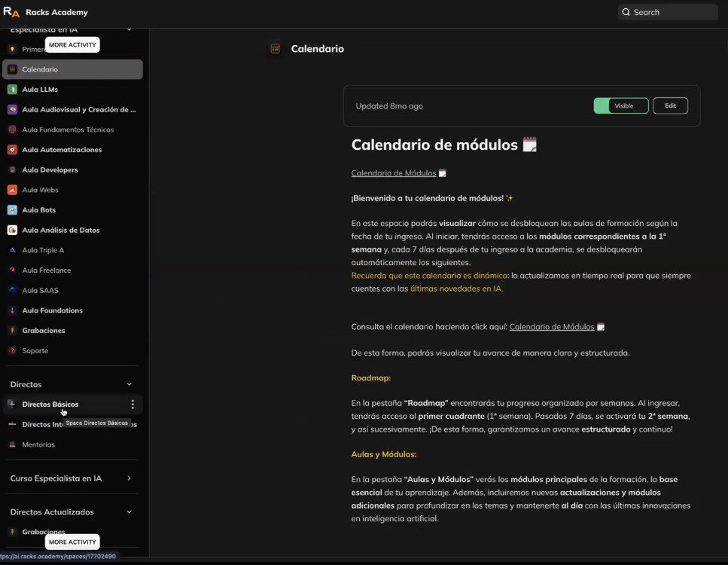Click the Aula Webs icon
This screenshot has height=565, width=728.
point(12,190)
